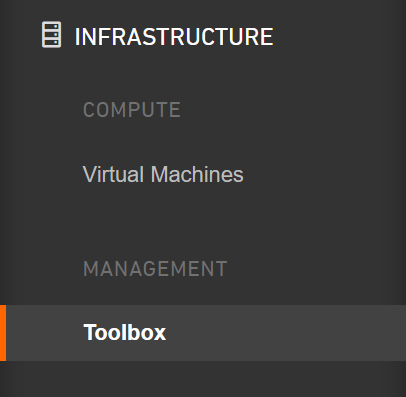Collapse the INFRASTRUCTURE navigation group
406x397 pixels.
click(x=174, y=36)
